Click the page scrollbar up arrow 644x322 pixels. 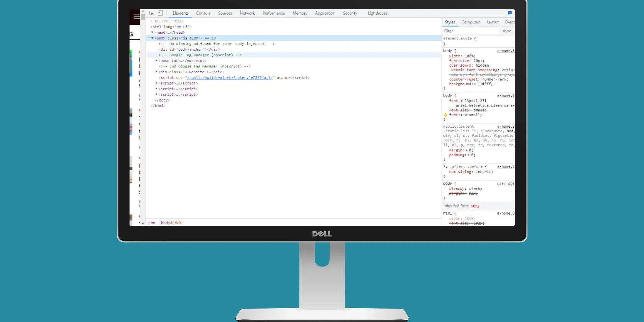pyautogui.click(x=143, y=11)
